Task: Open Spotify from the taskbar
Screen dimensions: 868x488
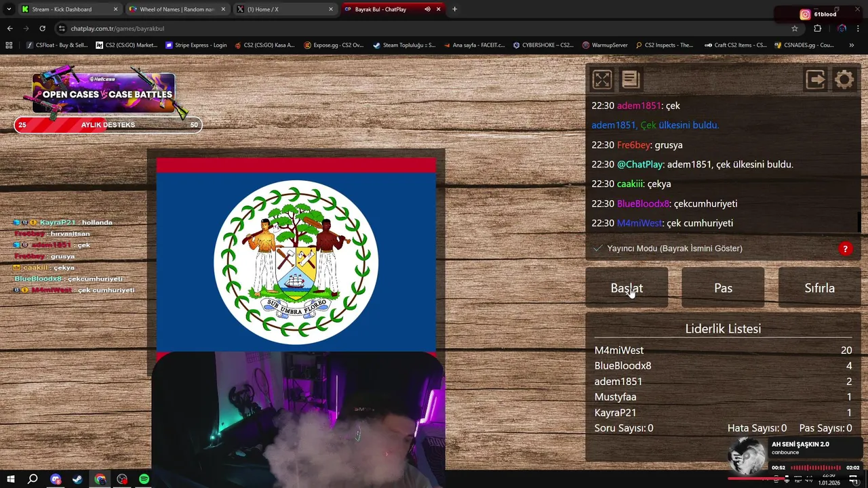Action: pos(144,479)
